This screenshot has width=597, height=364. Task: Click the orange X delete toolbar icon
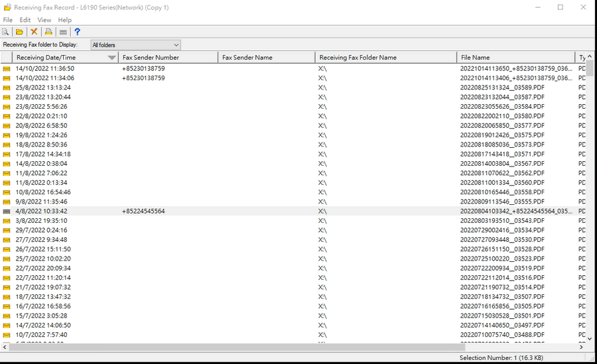click(34, 32)
